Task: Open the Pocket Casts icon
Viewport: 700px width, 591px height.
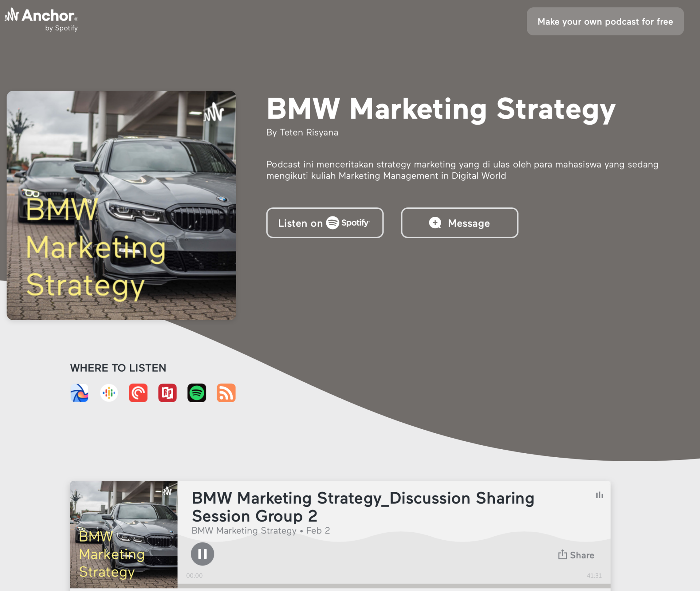Action: tap(138, 393)
